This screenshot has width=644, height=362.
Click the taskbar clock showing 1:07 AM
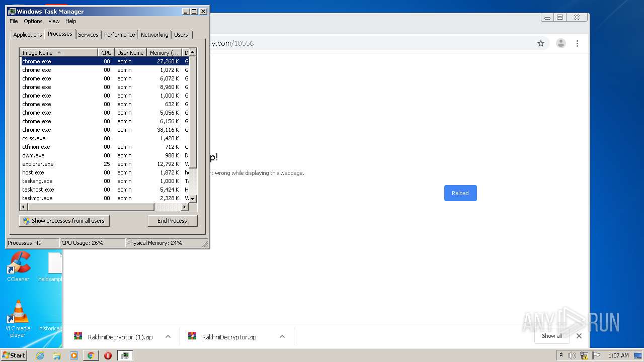click(x=618, y=355)
